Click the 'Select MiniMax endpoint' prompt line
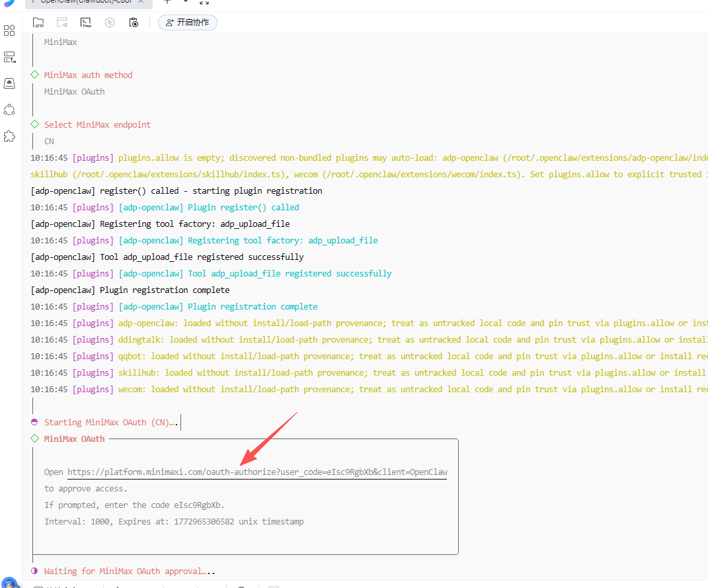Image resolution: width=708 pixels, height=588 pixels. (97, 124)
